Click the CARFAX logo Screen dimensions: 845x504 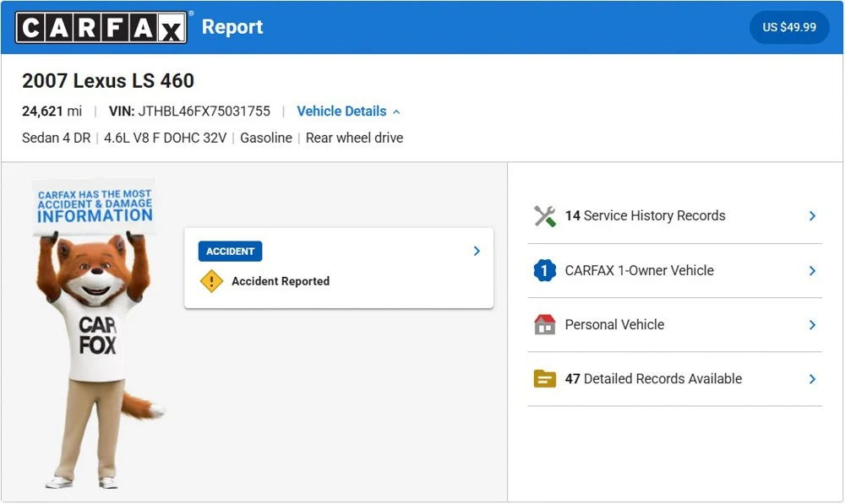101,27
